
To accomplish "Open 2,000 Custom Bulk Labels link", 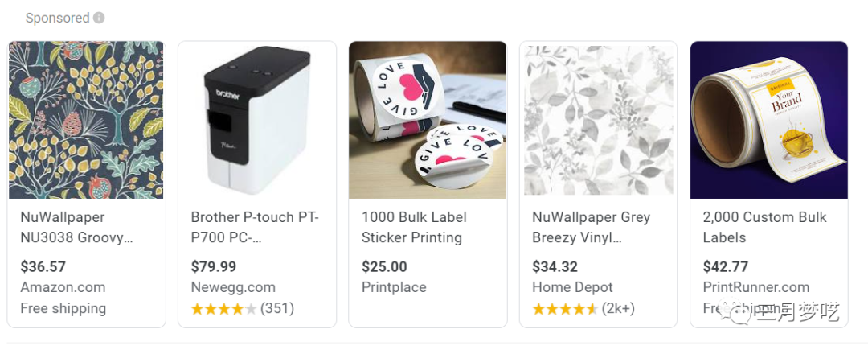I will (x=764, y=227).
